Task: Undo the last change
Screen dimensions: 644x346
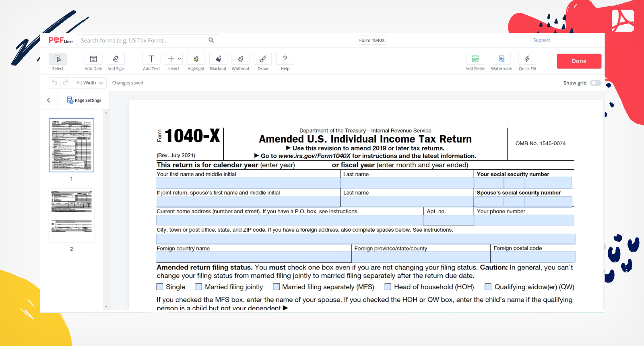Action: [55, 82]
